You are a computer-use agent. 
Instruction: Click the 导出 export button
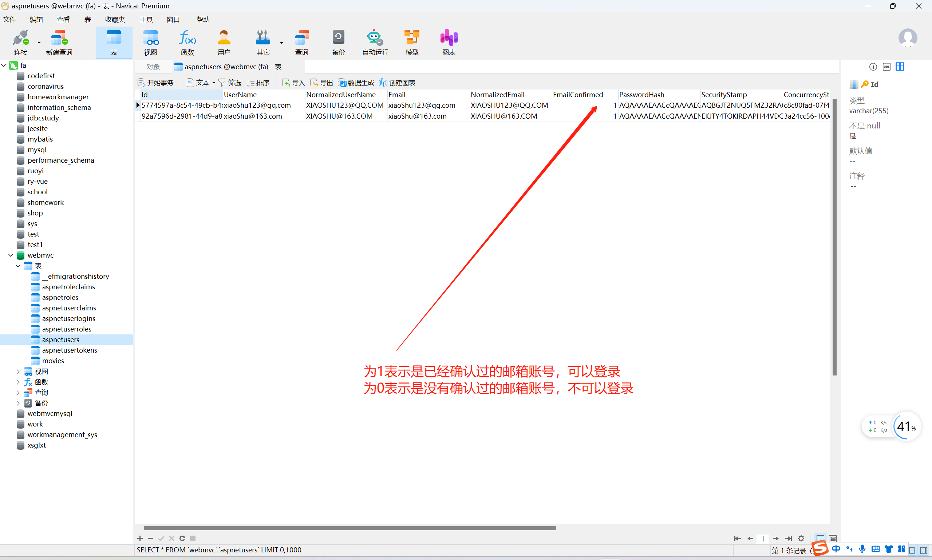(321, 83)
